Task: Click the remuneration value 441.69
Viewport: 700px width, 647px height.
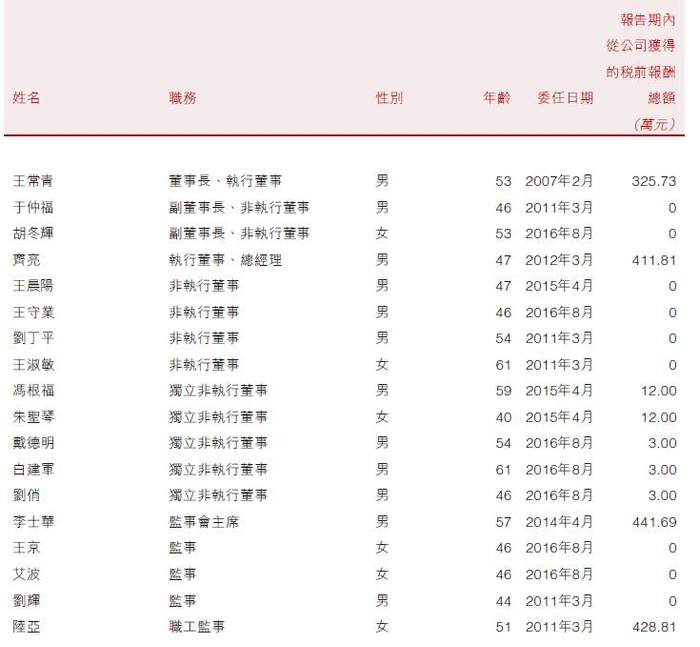Action: tap(654, 522)
